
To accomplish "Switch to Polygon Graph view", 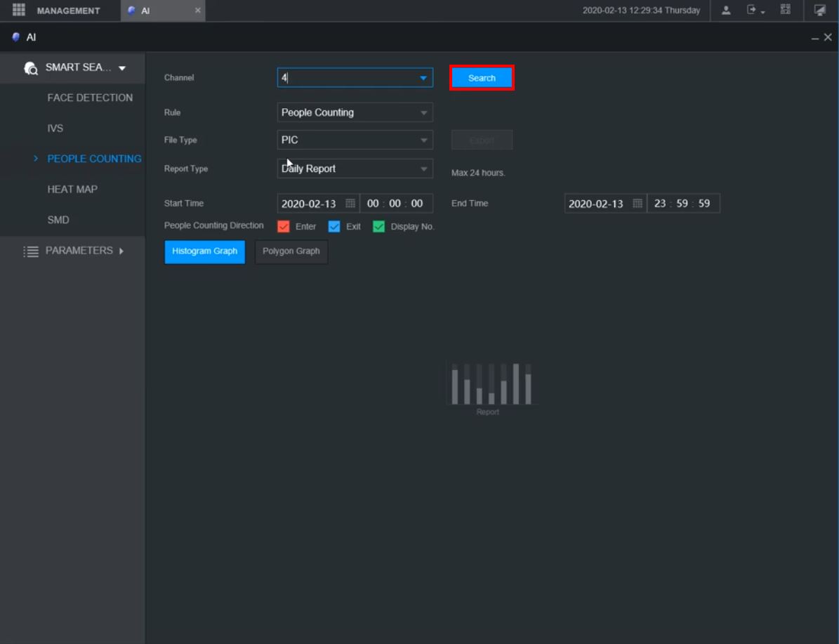I will coord(291,251).
